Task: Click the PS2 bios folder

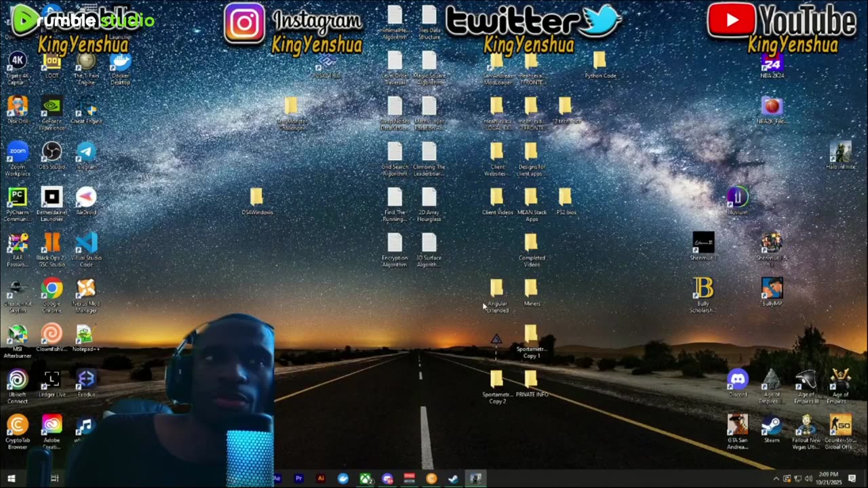Action: click(x=566, y=201)
